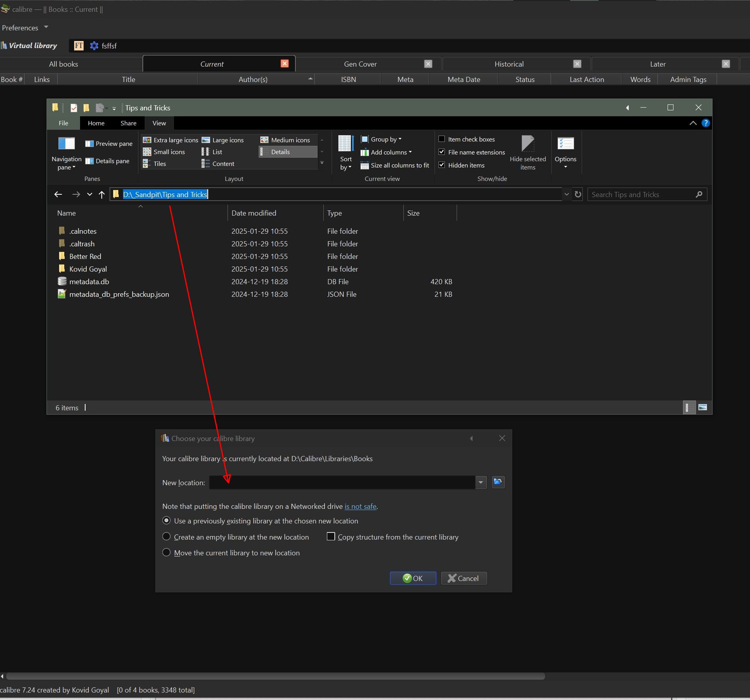Viewport: 750px width, 700px height.
Task: Select the metadata.db file
Action: (x=89, y=282)
